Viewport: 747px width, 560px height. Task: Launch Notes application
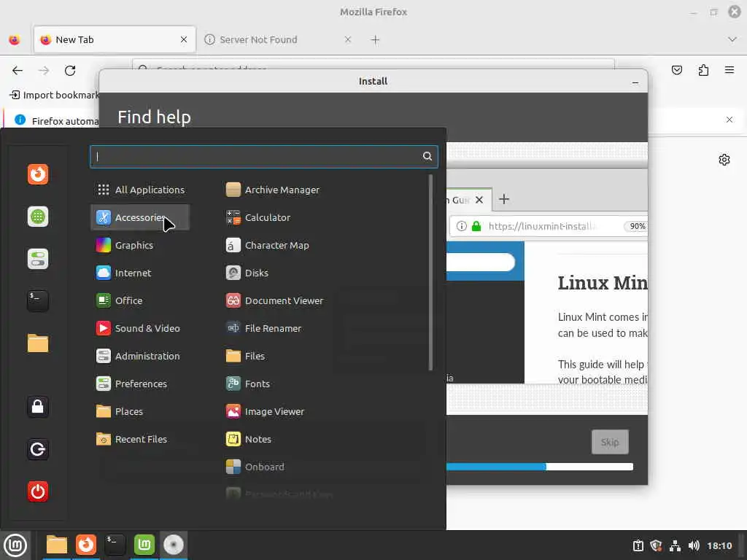pos(249,439)
